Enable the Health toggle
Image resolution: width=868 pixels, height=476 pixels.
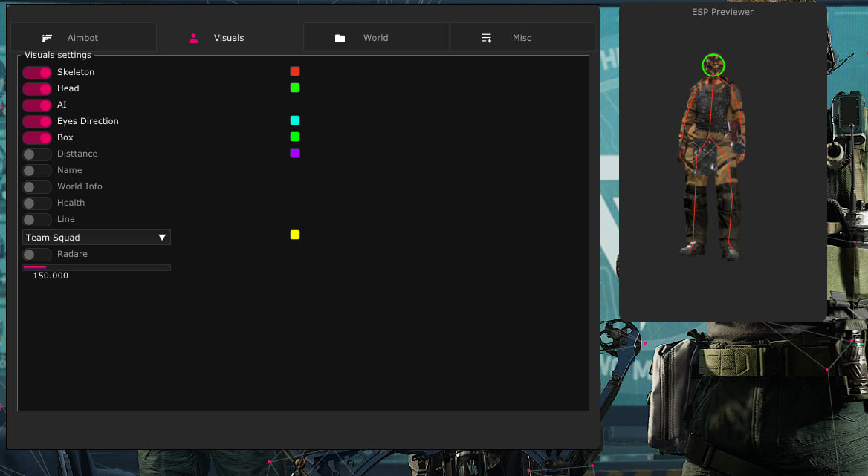tap(37, 203)
